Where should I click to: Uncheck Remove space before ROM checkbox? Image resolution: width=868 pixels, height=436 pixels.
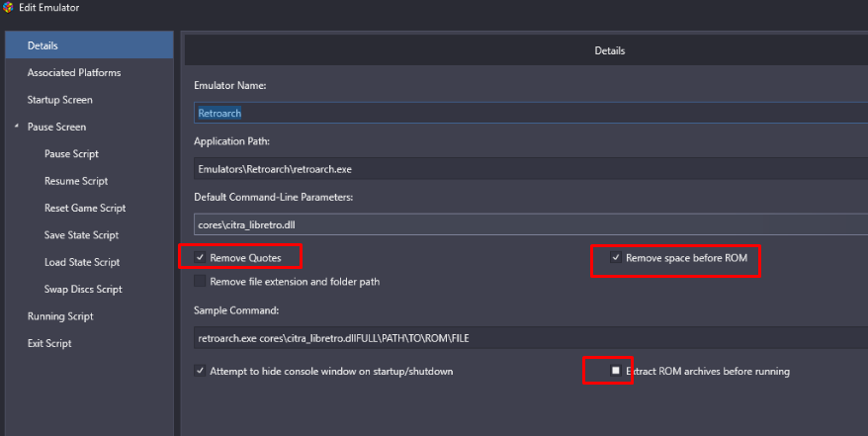coord(616,257)
